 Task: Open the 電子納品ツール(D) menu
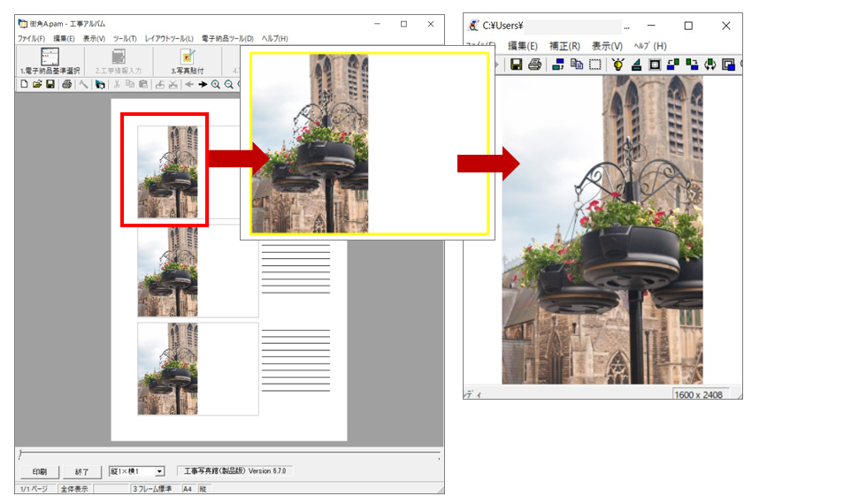227,39
